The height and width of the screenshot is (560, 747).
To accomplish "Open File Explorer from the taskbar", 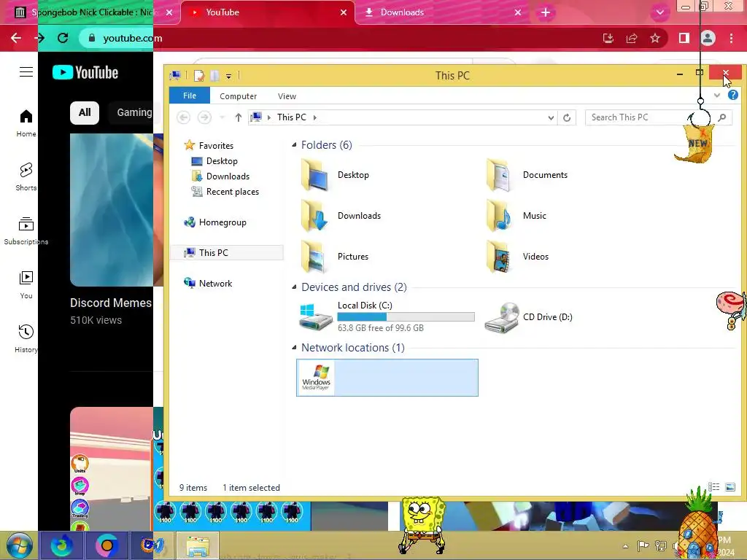I will pos(198,545).
